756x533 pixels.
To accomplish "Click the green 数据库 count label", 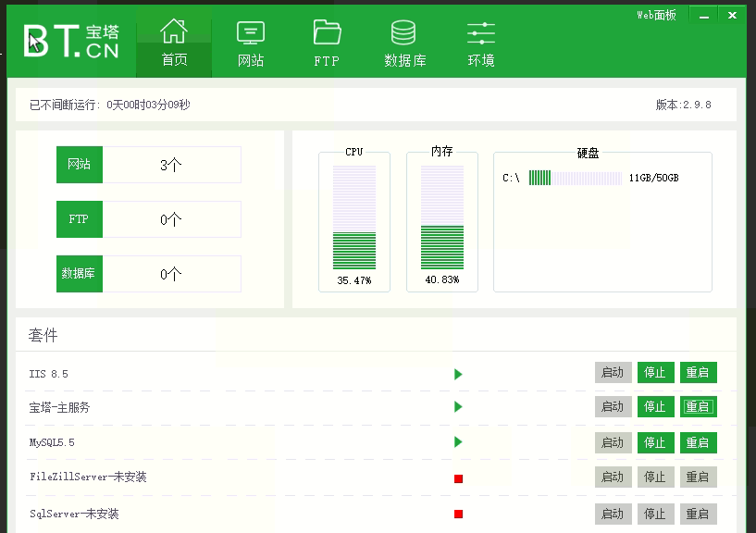I will (x=80, y=274).
